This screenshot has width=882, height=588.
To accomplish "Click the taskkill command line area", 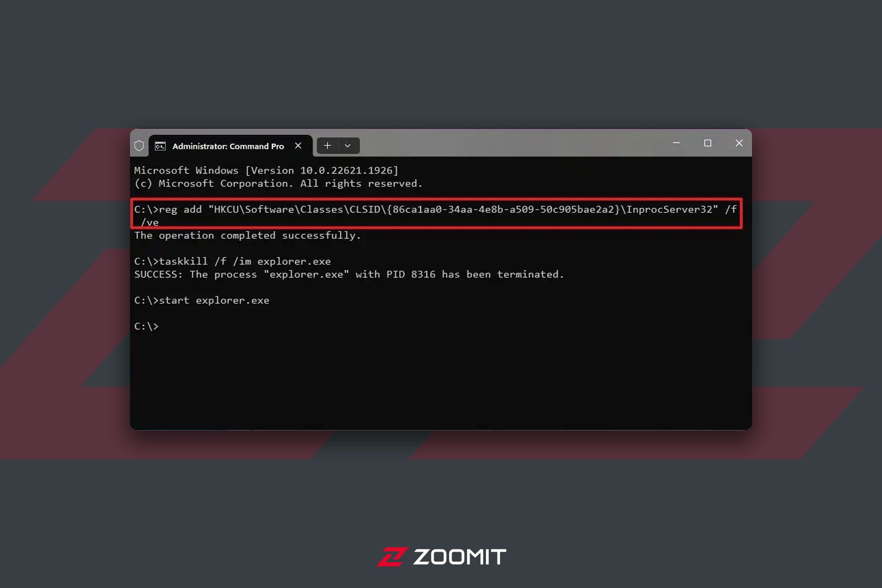I will 232,261.
